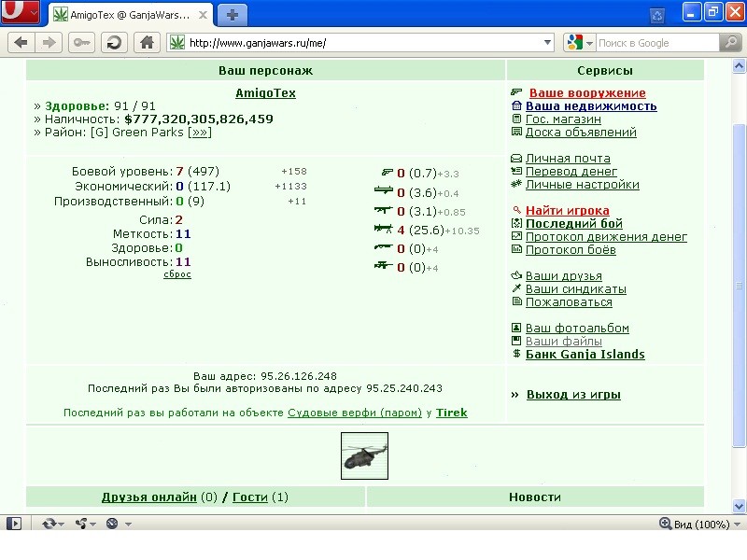The width and height of the screenshot is (747, 560).
Task: Expand the address bar history dropdown
Action: tap(547, 43)
